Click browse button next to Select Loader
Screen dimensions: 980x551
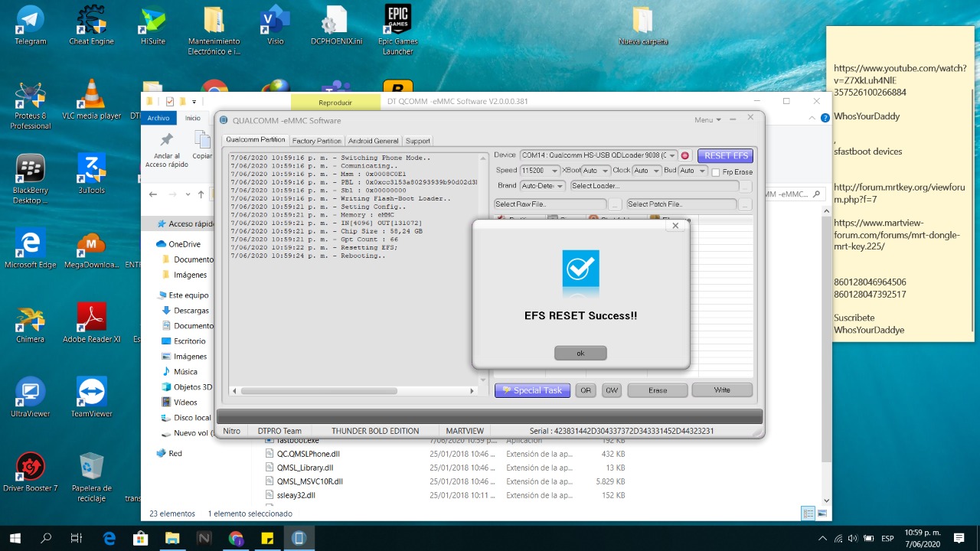click(x=746, y=186)
